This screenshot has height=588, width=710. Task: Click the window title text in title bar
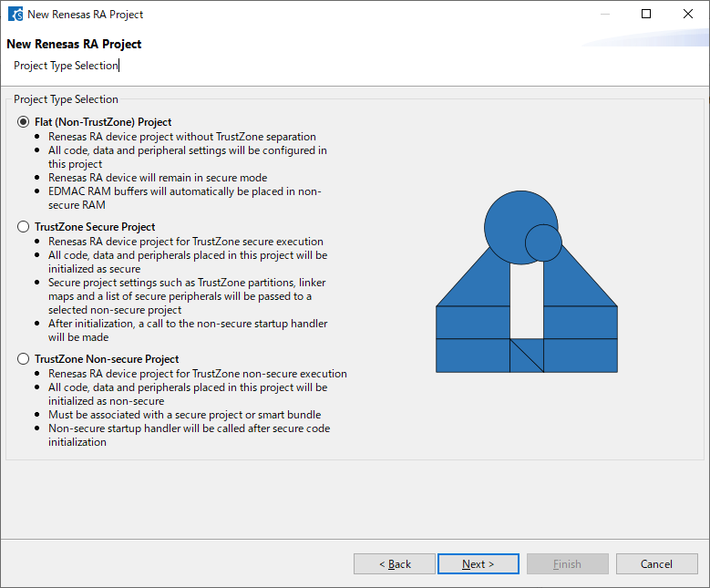coord(85,15)
